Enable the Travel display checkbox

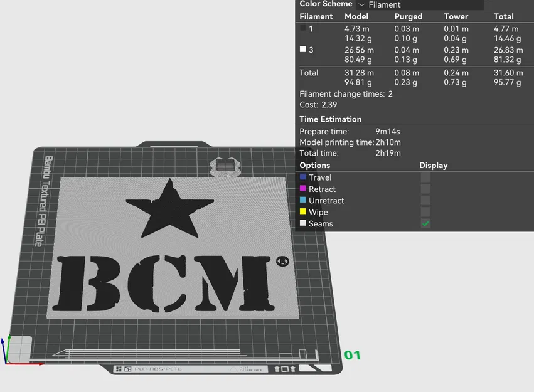[425, 177]
